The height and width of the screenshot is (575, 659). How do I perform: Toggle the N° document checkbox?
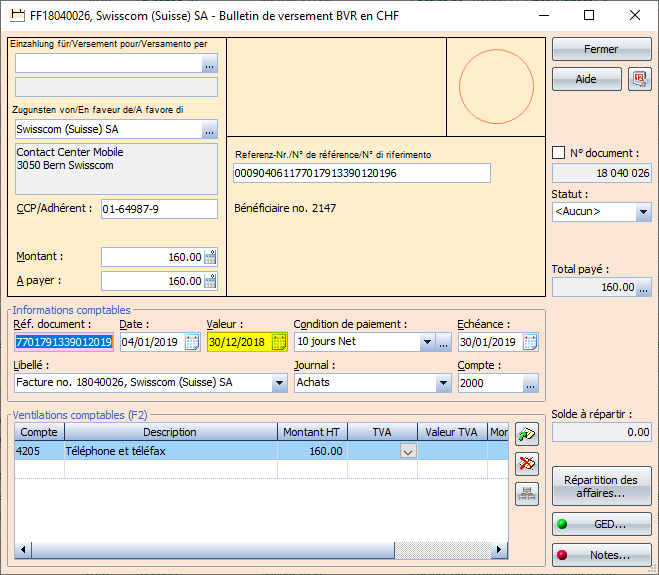pyautogui.click(x=559, y=153)
